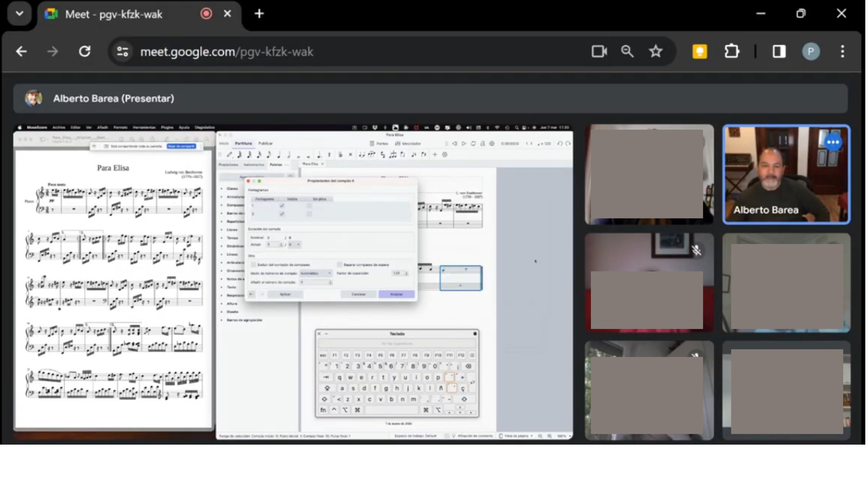This screenshot has width=868, height=488.
Task: Click the zoom magnifier icon in address bar
Action: pyautogui.click(x=627, y=52)
